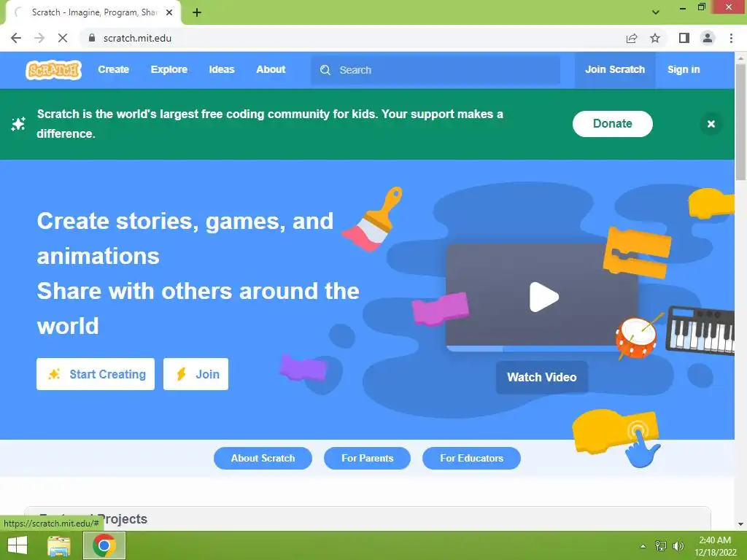The width and height of the screenshot is (747, 560).
Task: Bookmark this tab with star
Action: pyautogui.click(x=655, y=38)
